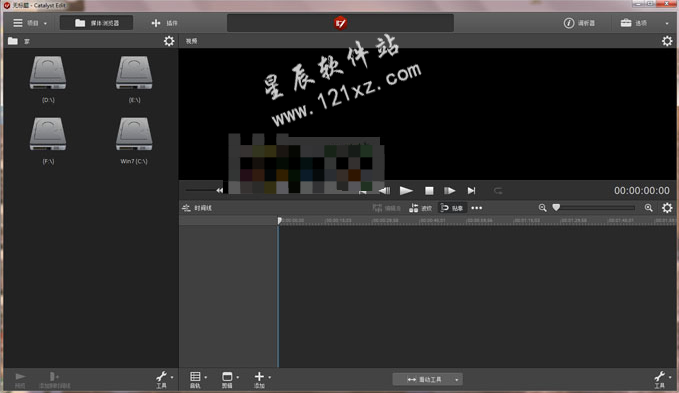Screen dimensions: 679x393
Task: Expand media browser tools dropdown arrow
Action: (172, 377)
